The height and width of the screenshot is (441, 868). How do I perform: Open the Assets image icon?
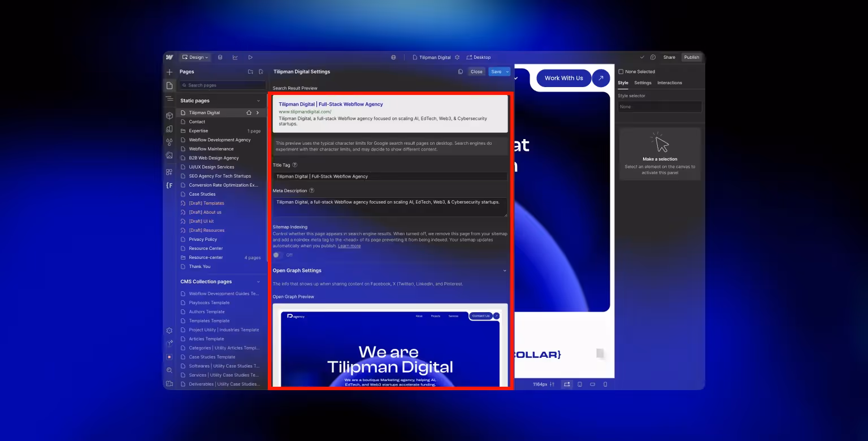pyautogui.click(x=169, y=155)
